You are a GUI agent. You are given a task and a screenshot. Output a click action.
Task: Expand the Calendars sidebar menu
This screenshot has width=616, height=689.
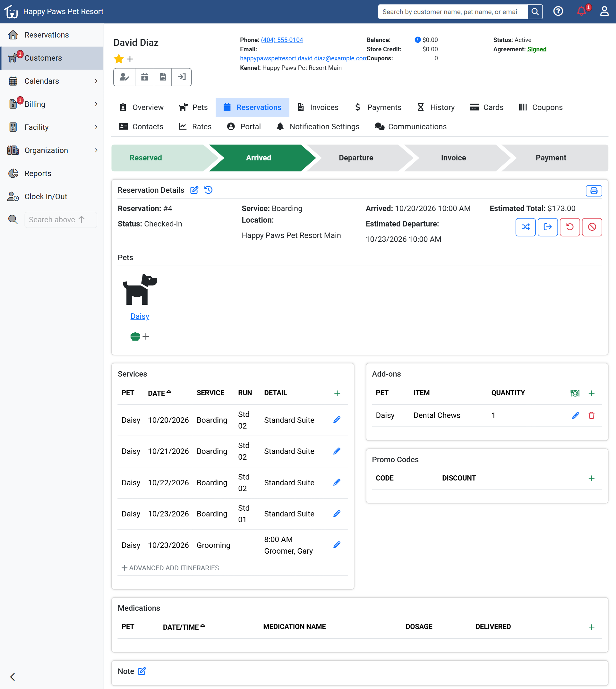[51, 81]
